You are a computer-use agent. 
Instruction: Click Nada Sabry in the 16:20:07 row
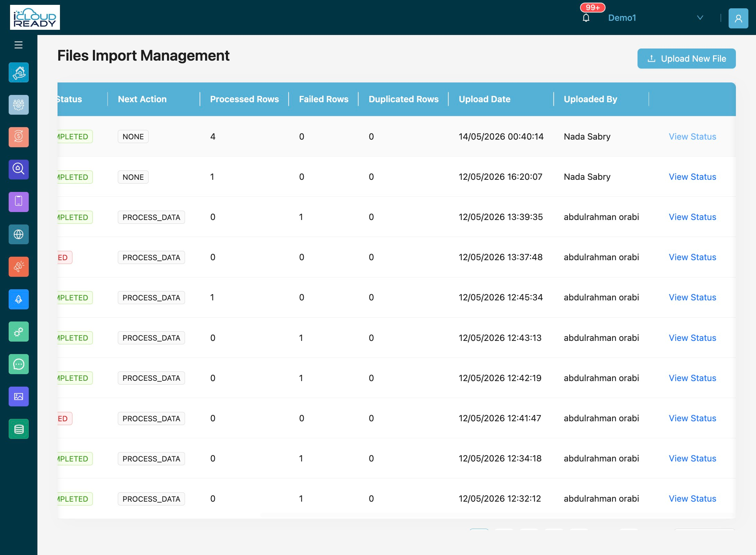pos(587,177)
